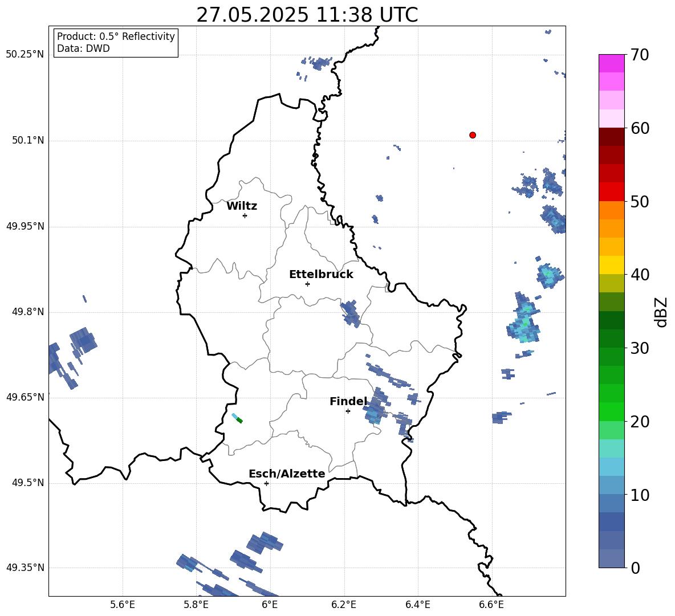This screenshot has height=616, width=675.
Task: Click the radar echo southeast of Ettelbruck
Action: (351, 313)
